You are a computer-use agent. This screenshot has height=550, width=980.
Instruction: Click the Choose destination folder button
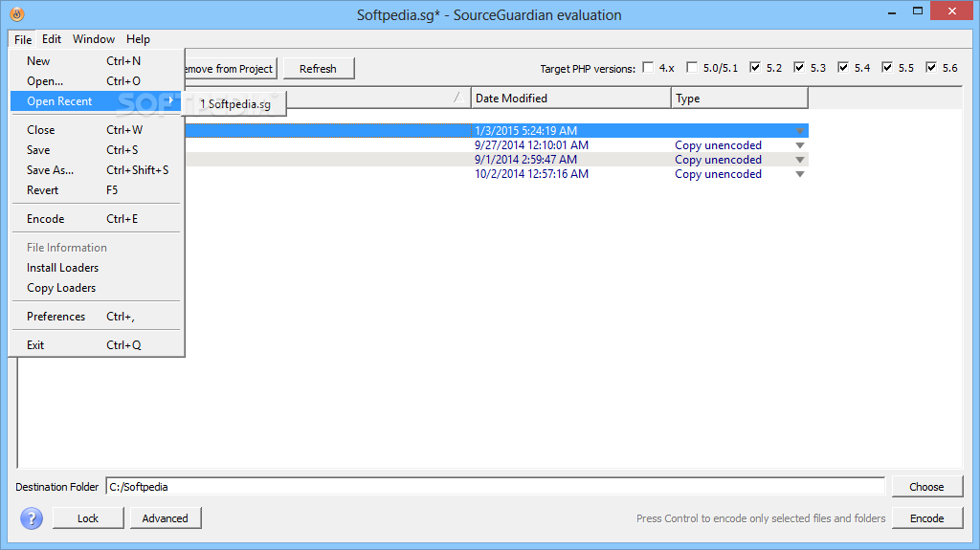(926, 487)
